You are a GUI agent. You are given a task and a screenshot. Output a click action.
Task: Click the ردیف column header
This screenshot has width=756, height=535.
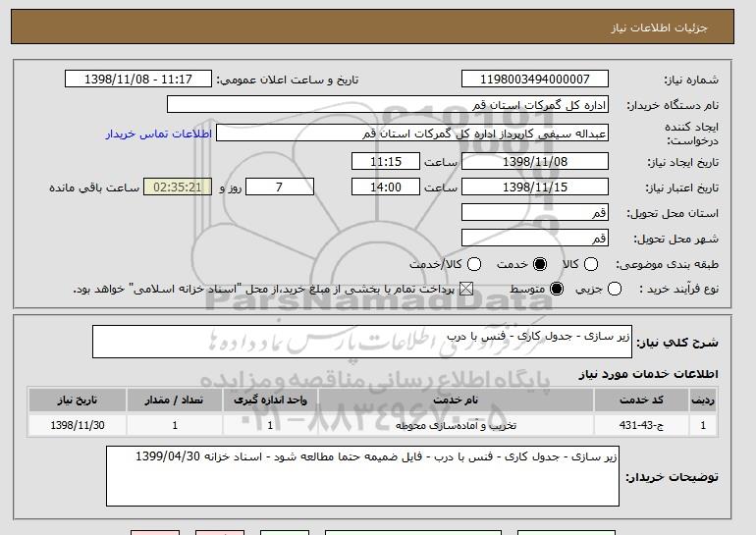point(703,401)
